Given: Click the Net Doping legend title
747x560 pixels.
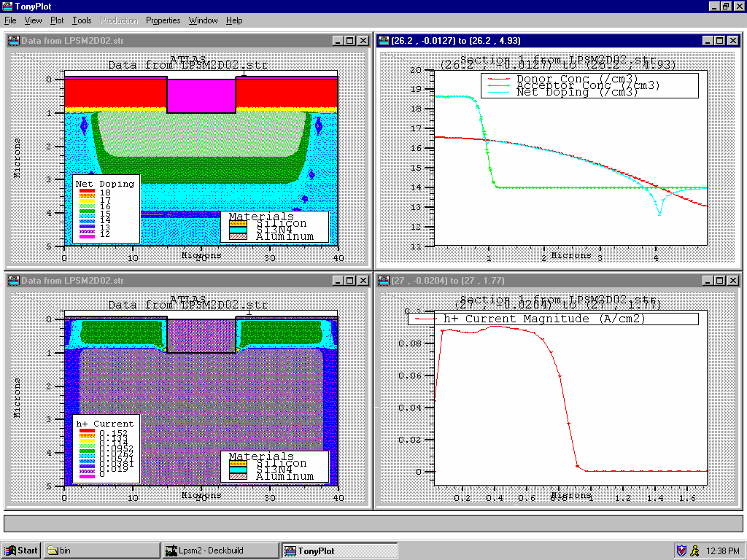Looking at the screenshot, I should 105,183.
